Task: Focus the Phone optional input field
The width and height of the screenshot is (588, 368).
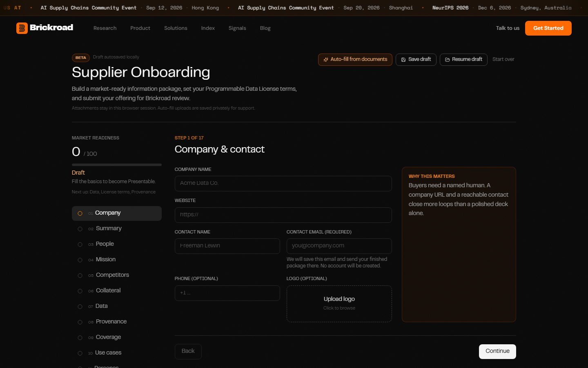Action: coord(227,293)
